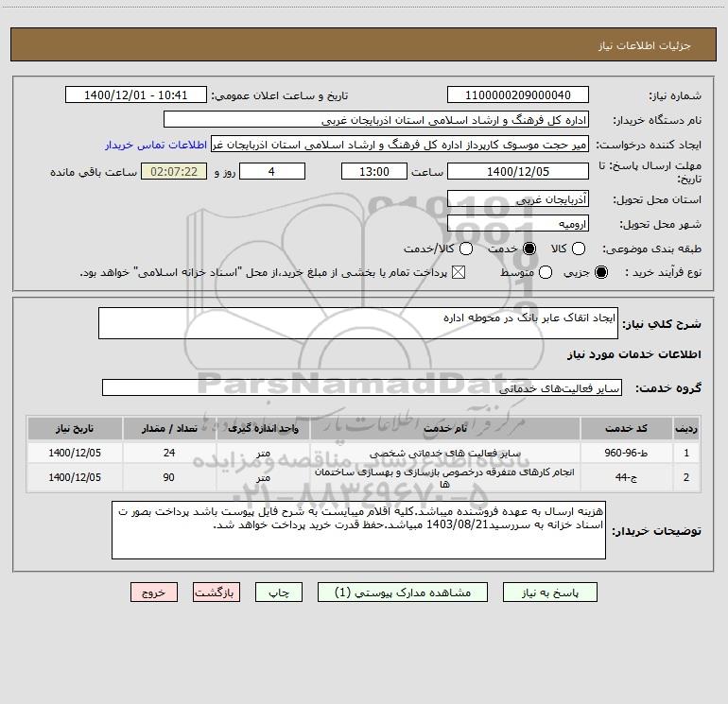
Task: Click the متر unit cell in row 2
Action: tap(263, 477)
